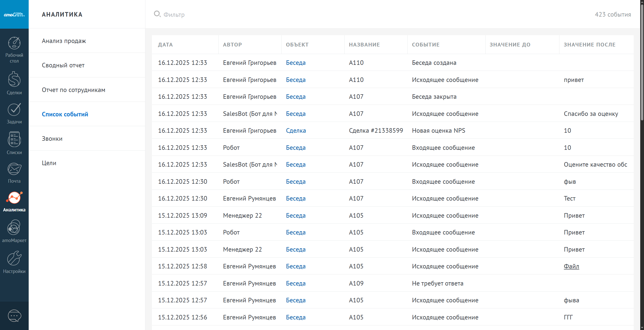Click the search magnifier icon

[x=157, y=14]
